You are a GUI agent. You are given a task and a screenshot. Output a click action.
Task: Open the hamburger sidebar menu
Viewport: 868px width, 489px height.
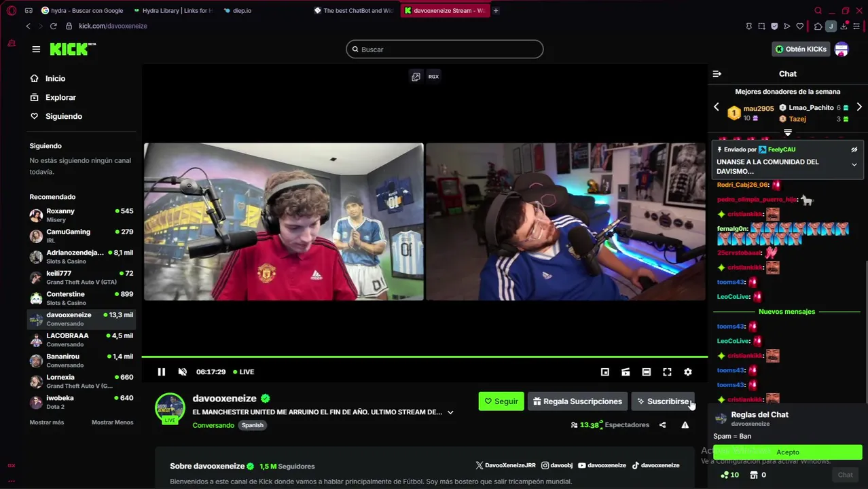click(36, 49)
